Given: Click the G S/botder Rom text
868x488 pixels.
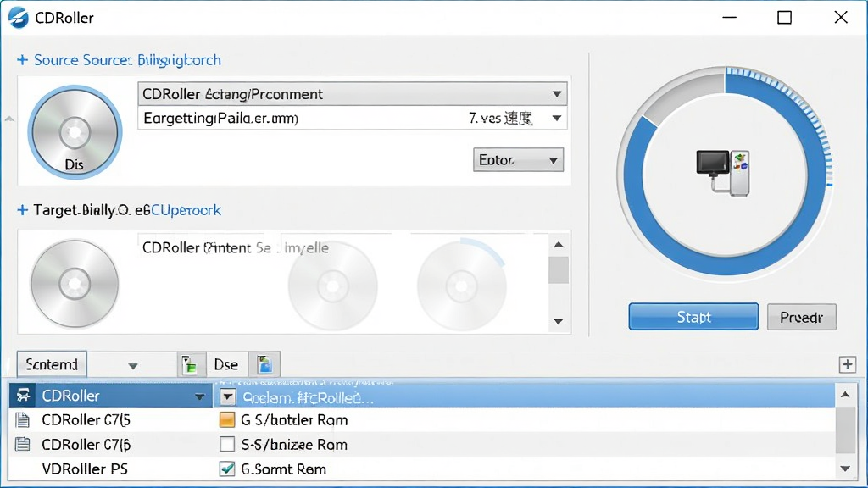Looking at the screenshot, I should pos(294,420).
